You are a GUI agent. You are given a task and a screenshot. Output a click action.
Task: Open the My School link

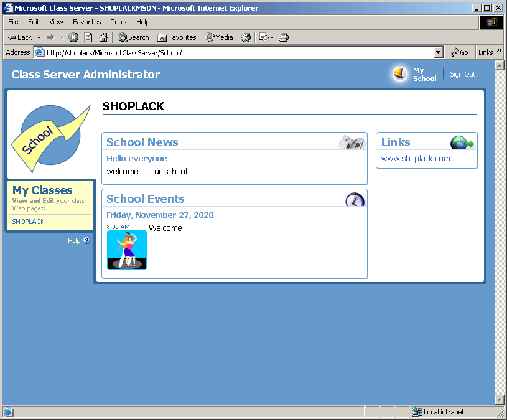(424, 75)
